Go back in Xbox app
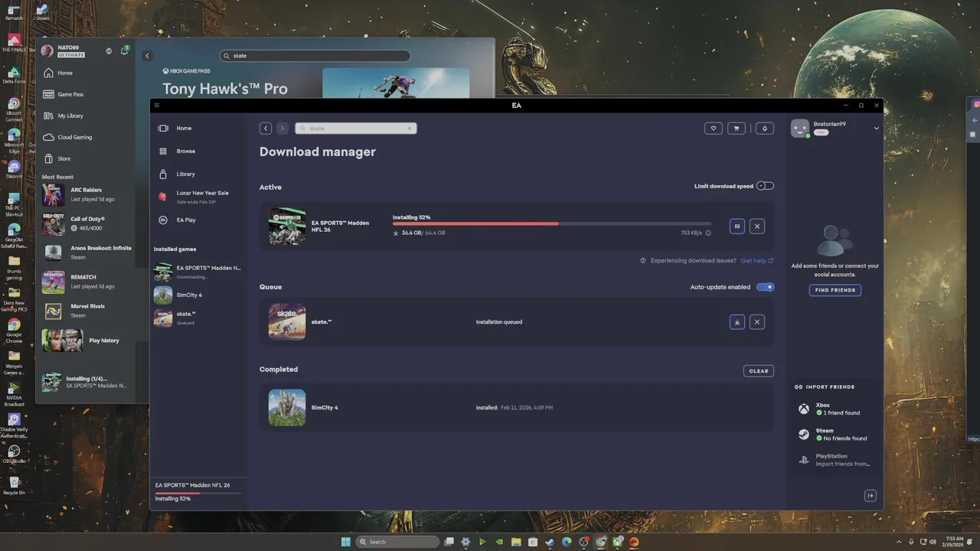This screenshot has width=980, height=551. [148, 56]
